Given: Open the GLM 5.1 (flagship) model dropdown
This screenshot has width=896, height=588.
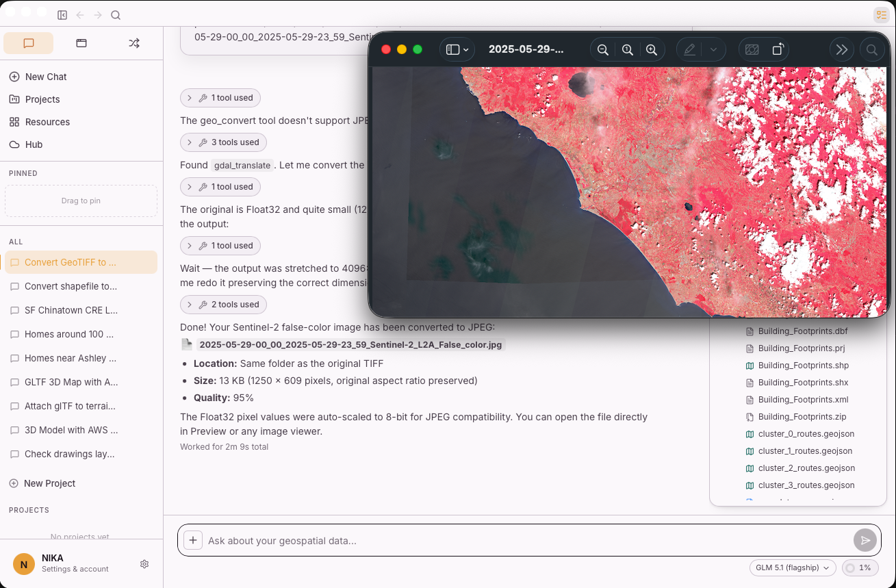Looking at the screenshot, I should (x=793, y=567).
